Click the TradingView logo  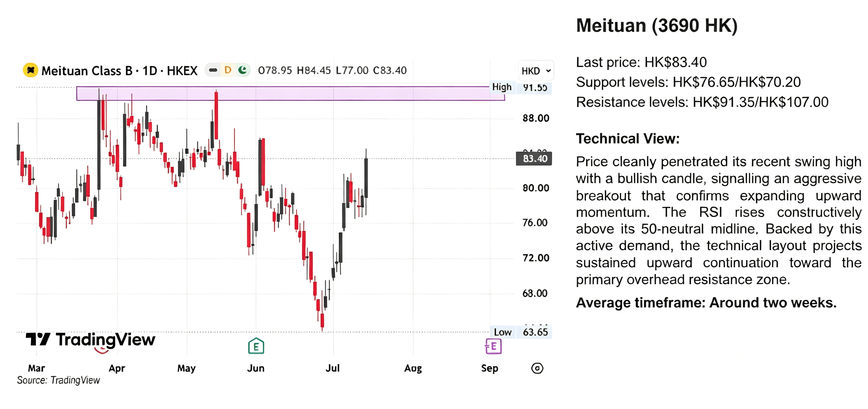click(90, 340)
